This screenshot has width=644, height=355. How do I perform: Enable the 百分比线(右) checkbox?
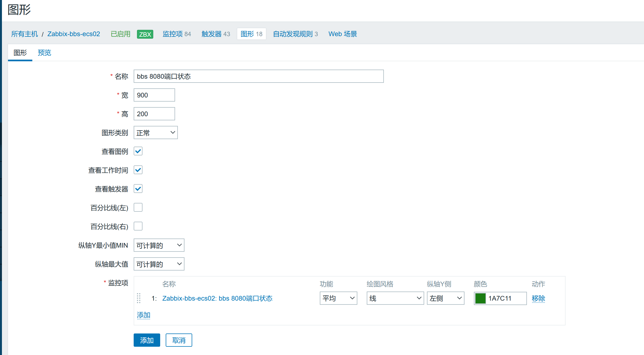[x=138, y=226]
